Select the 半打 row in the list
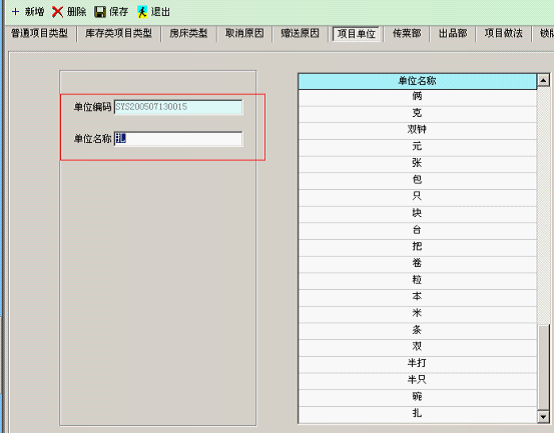 (417, 363)
